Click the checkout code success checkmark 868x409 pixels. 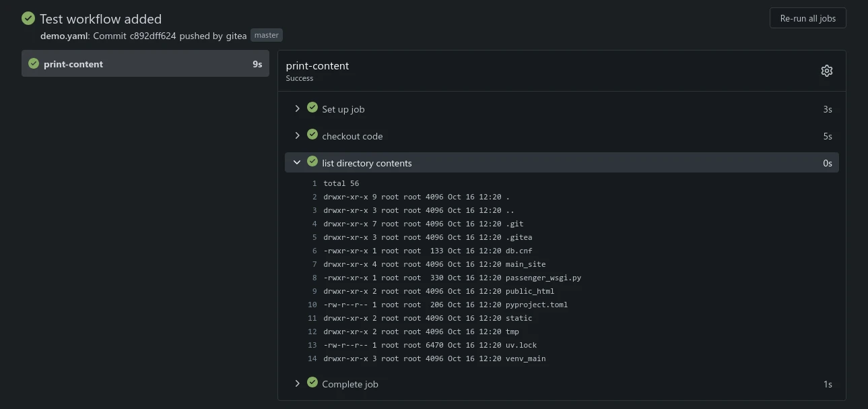(312, 135)
